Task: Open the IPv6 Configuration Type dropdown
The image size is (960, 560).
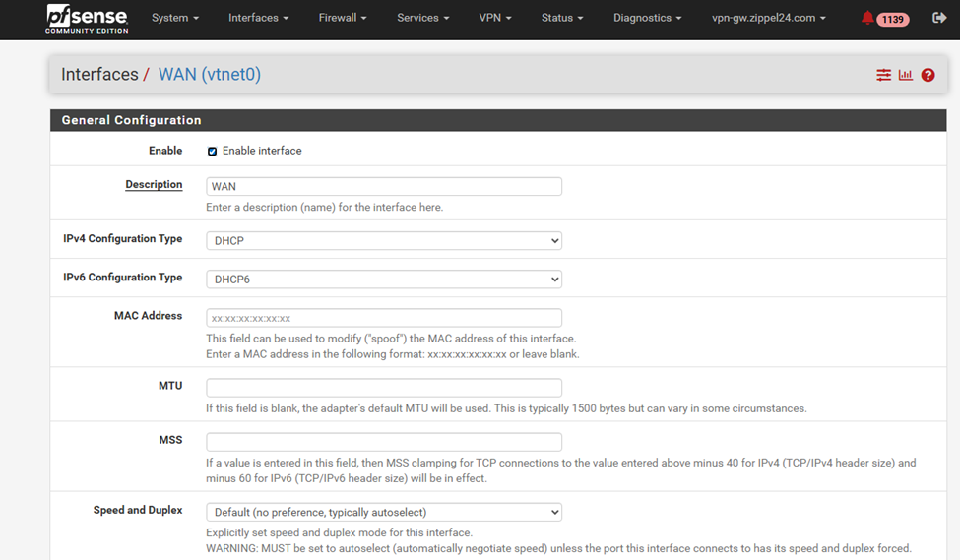Action: (x=384, y=280)
